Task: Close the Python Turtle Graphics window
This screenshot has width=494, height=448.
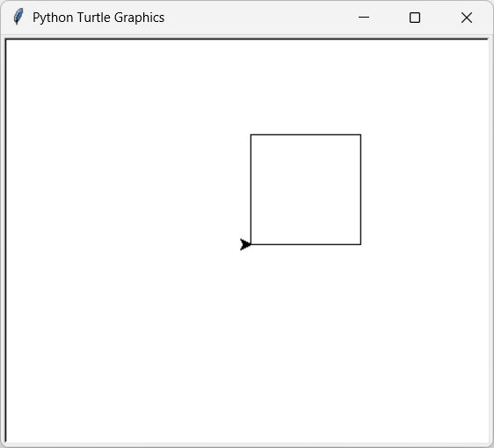Action: (466, 18)
